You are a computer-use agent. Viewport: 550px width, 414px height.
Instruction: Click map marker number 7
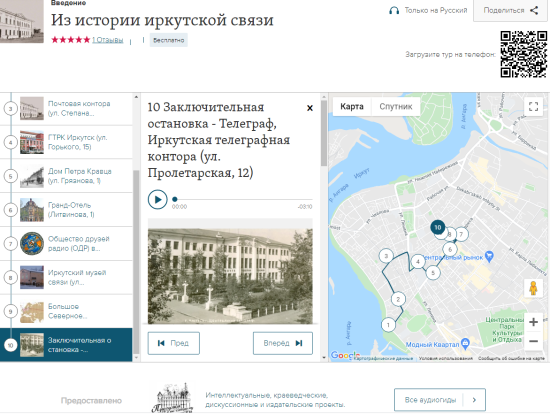pyautogui.click(x=462, y=234)
